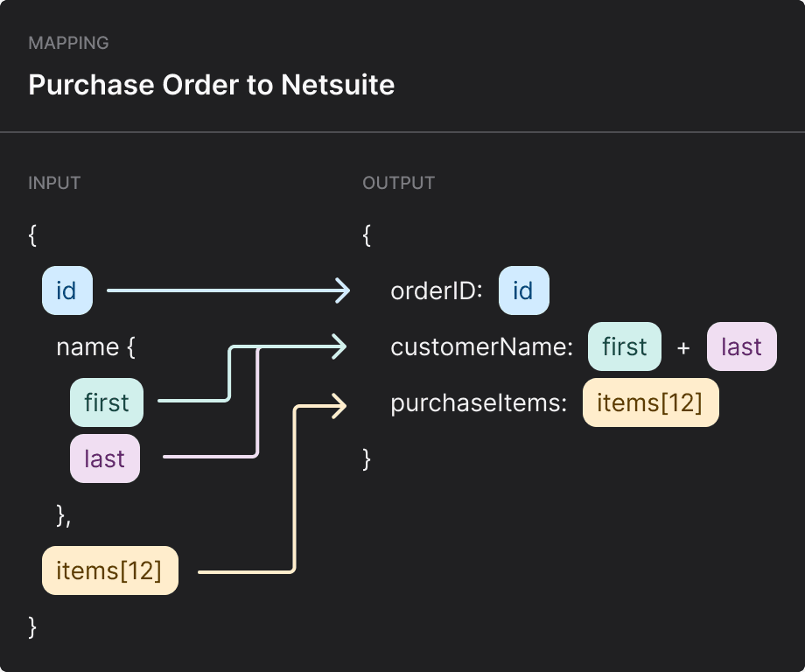Screen dimensions: 805x672
Task: Click the 'purchaseItems:' output field label
Action: pyautogui.click(x=479, y=403)
